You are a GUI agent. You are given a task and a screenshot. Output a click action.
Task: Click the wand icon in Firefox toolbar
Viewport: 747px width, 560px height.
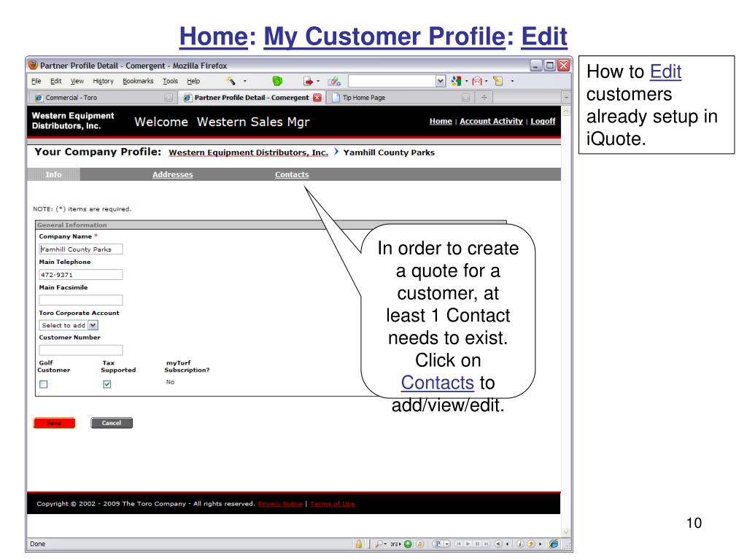[231, 81]
